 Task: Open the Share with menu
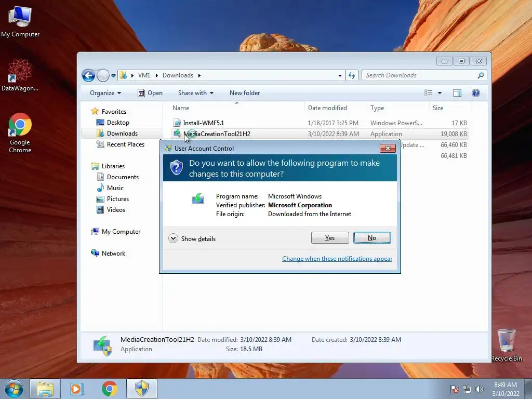pos(196,93)
